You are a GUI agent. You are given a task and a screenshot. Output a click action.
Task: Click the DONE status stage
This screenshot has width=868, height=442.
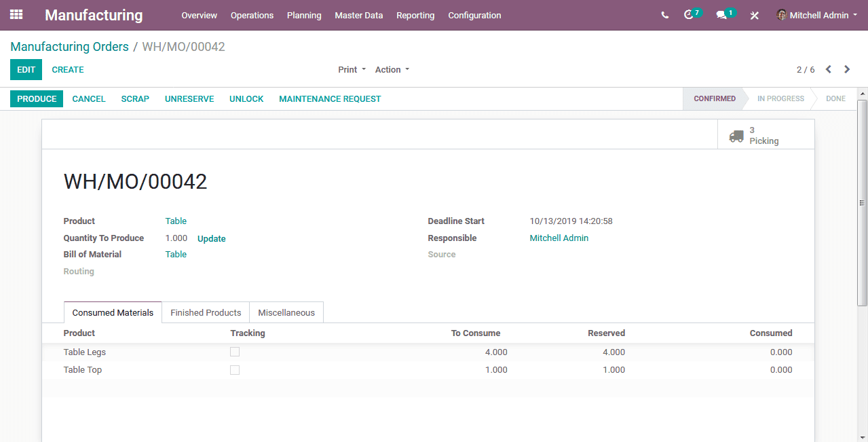[x=835, y=98]
